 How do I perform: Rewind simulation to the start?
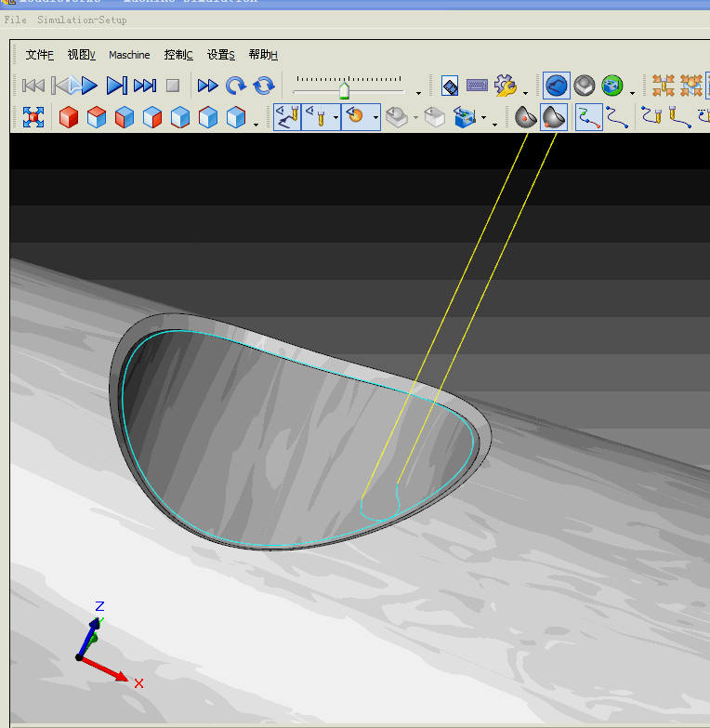[x=33, y=86]
